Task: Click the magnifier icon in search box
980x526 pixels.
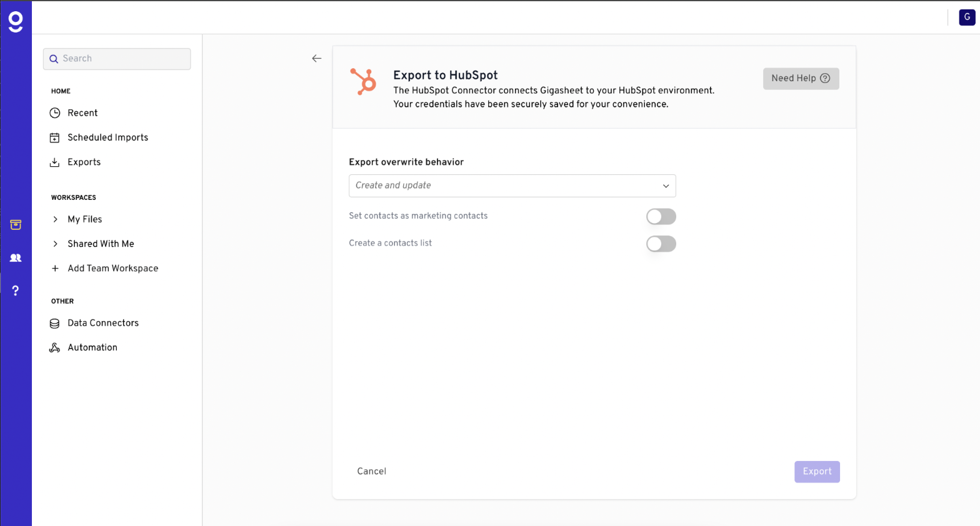Action: click(54, 59)
